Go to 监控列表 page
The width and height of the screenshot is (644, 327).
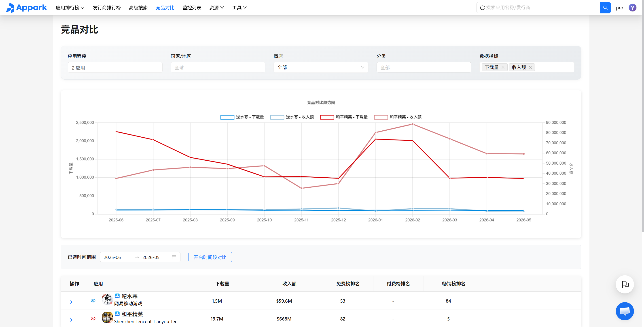pyautogui.click(x=192, y=8)
